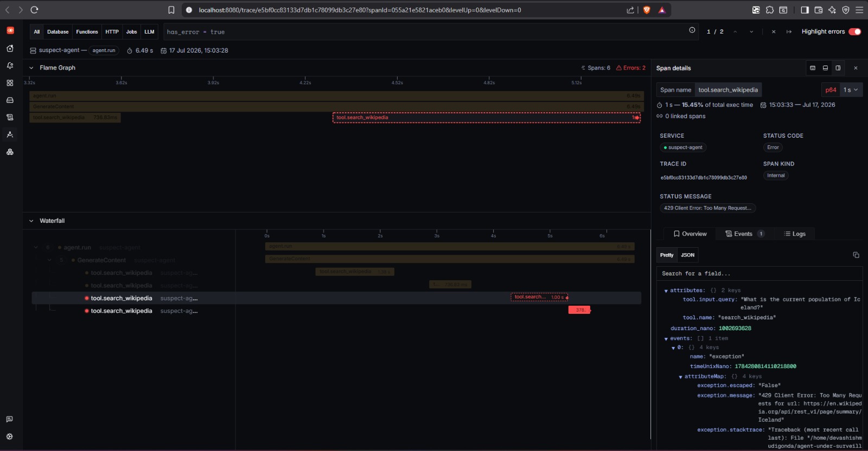Toggle the Highlight errors switch

855,31
